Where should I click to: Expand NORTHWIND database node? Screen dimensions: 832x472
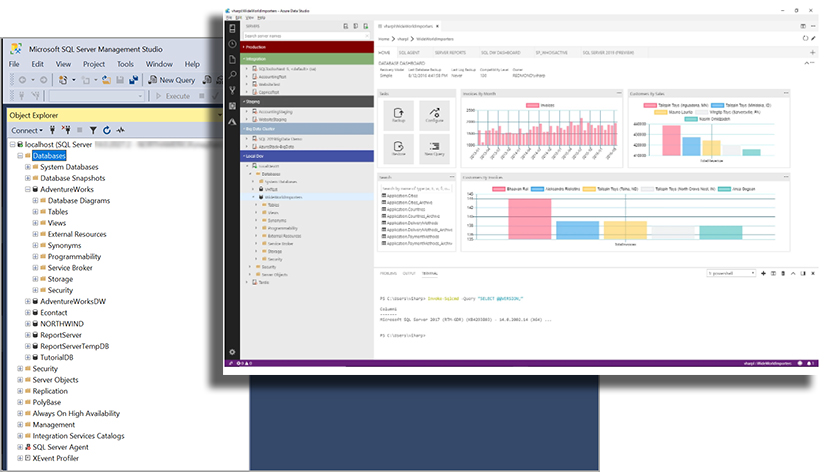tap(28, 324)
